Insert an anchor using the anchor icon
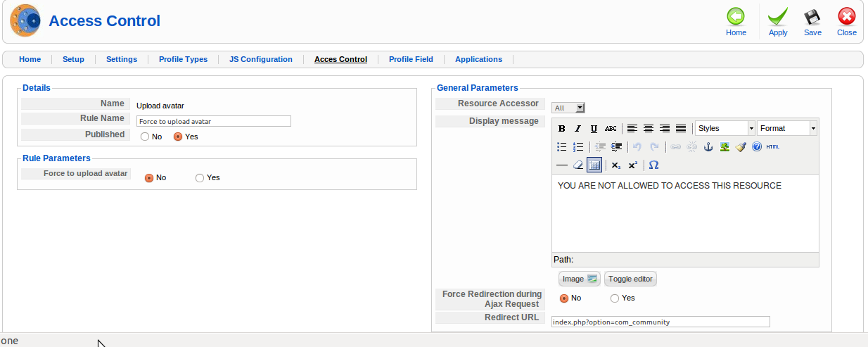The image size is (868, 347). [708, 147]
